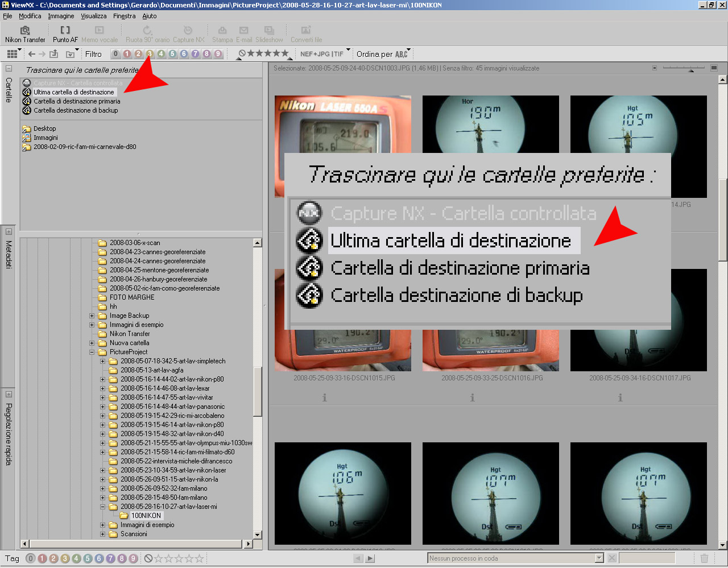This screenshot has height=568, width=728.
Task: Show info for DSCN1017.JPG thumbnail
Action: click(x=621, y=398)
